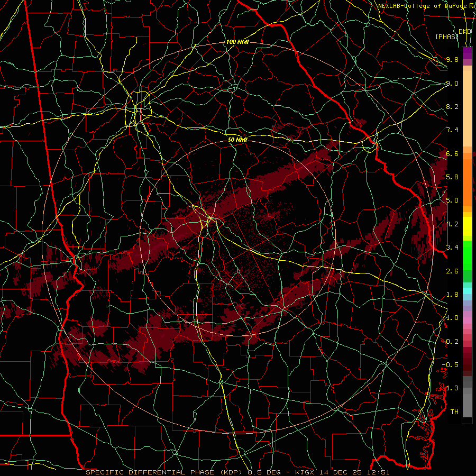
Task: Click the 0.2 scale value
Action: click(x=452, y=342)
